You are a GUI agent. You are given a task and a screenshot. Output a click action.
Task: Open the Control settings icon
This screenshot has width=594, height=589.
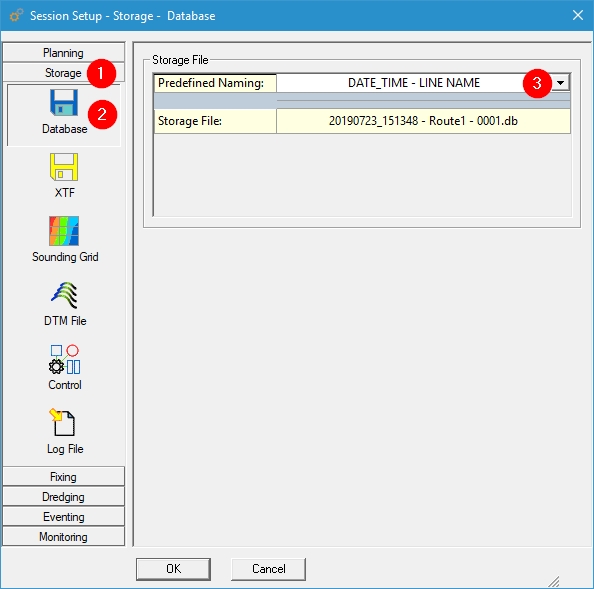(64, 359)
